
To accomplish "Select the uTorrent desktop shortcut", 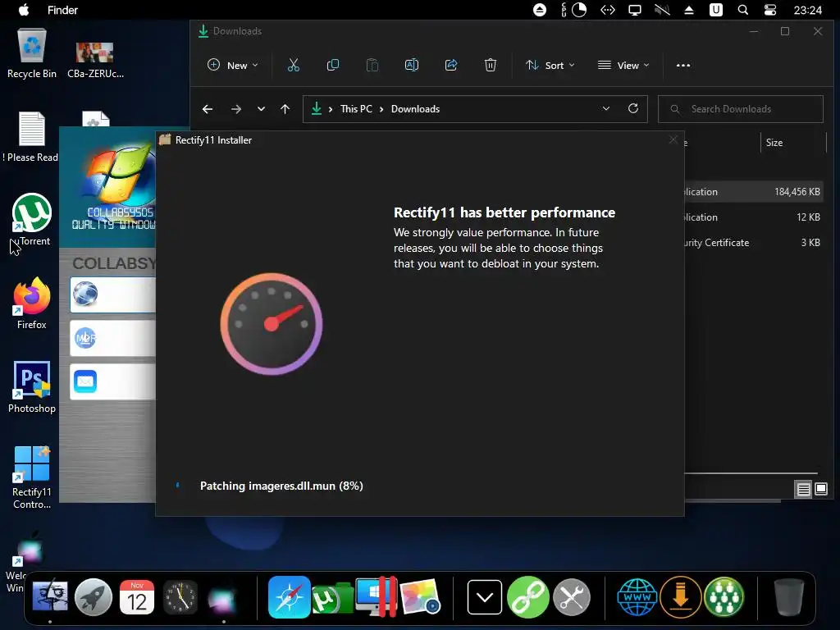I will [32, 220].
